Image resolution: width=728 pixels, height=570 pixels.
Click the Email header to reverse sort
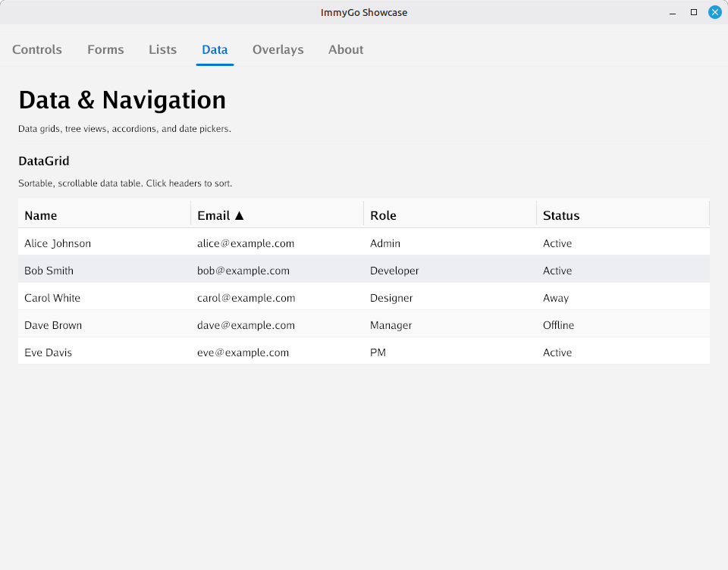pyautogui.click(x=215, y=215)
